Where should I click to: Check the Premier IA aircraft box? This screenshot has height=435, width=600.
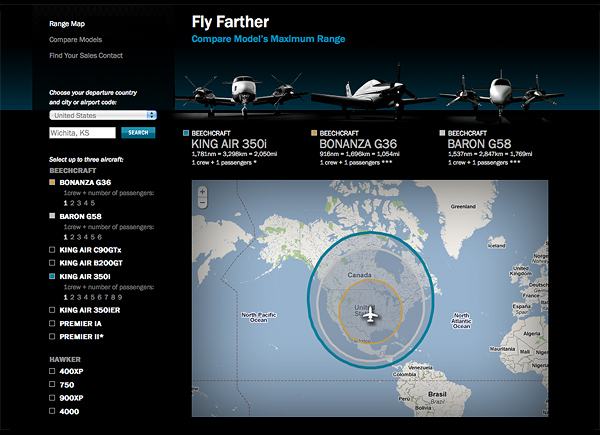point(53,325)
